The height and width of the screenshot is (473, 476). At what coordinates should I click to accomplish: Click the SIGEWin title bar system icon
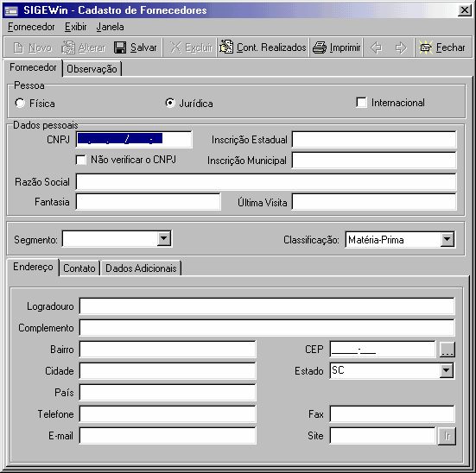point(11,10)
